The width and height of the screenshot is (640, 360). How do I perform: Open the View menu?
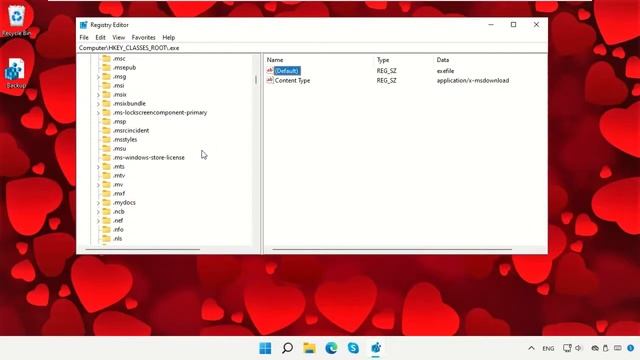point(118,37)
